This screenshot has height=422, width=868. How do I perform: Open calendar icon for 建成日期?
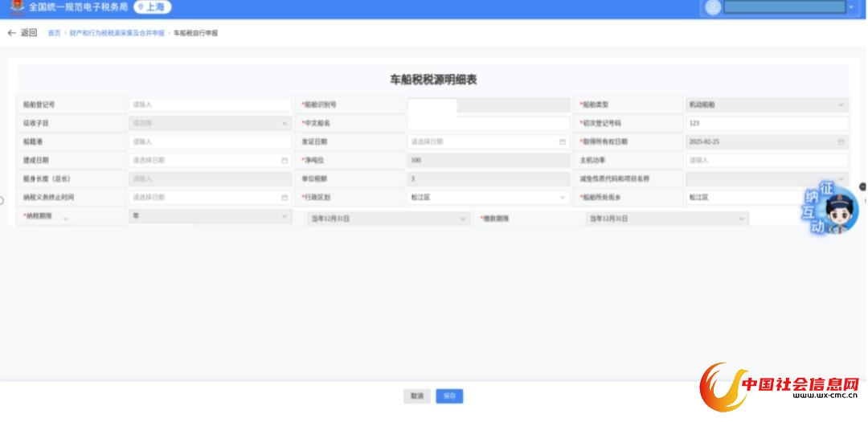click(285, 160)
